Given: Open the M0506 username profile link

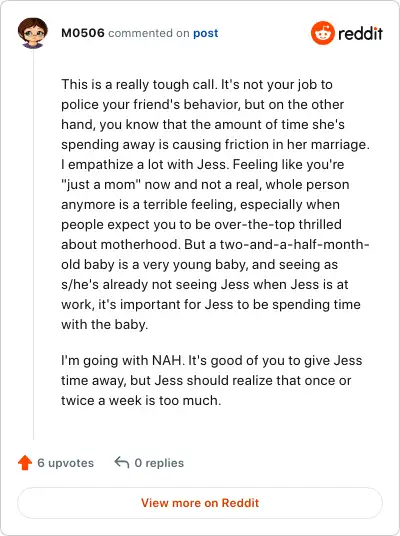Looking at the screenshot, I should click(x=83, y=33).
